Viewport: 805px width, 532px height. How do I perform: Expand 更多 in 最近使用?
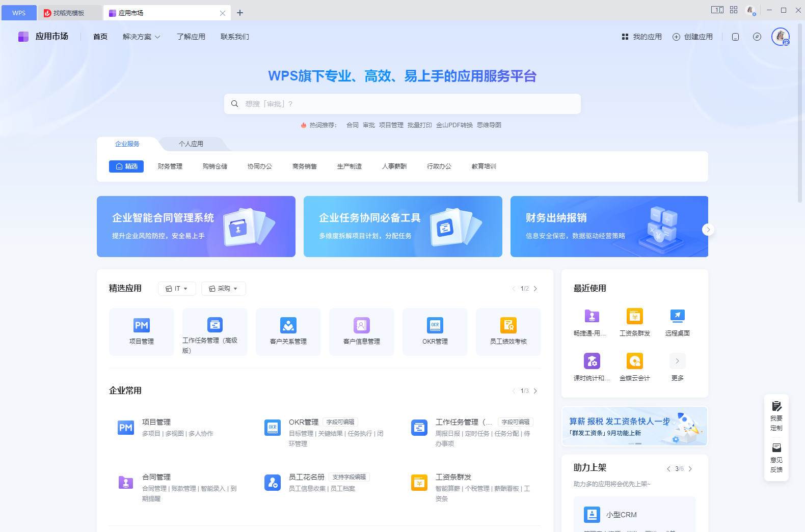point(678,361)
